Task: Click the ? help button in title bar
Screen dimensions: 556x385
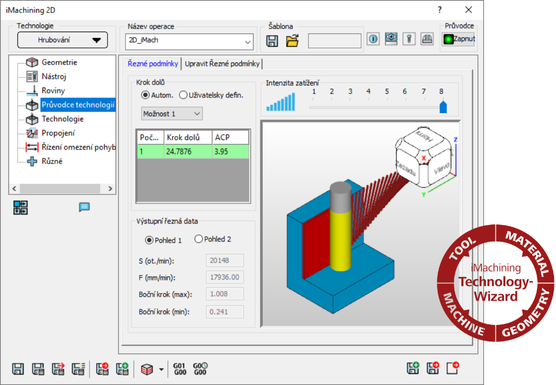Action: tap(440, 10)
